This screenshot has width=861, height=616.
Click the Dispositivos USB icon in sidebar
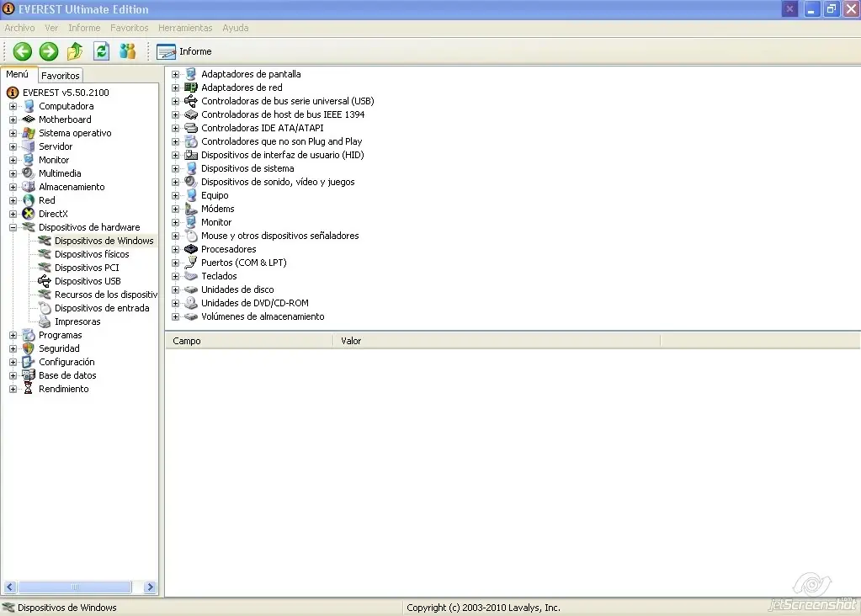tap(44, 281)
